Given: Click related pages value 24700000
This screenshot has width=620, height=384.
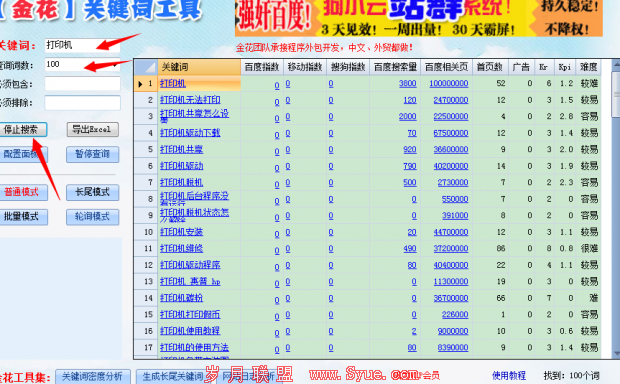Looking at the screenshot, I should pyautogui.click(x=451, y=100).
